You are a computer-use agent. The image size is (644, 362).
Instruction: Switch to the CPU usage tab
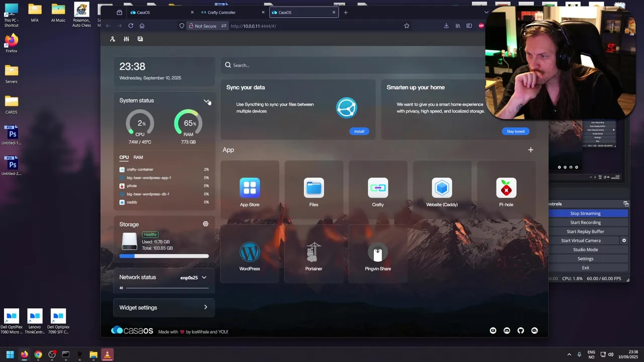(124, 157)
